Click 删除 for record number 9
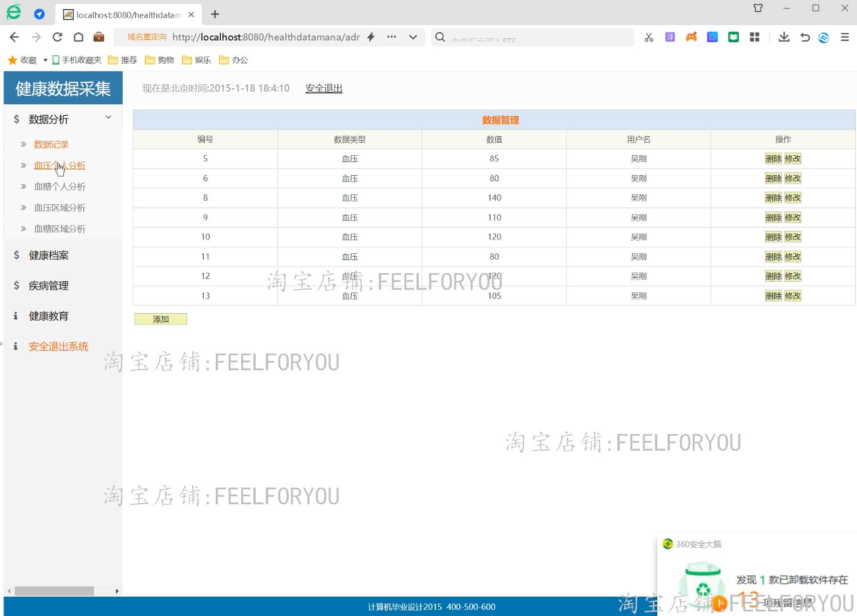The width and height of the screenshot is (857, 616). [774, 217]
